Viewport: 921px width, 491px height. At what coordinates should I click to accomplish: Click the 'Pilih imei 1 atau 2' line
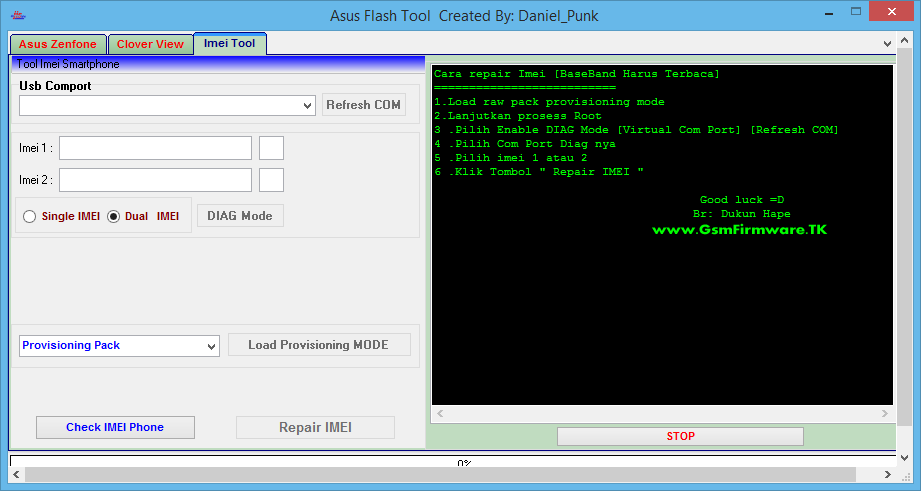(x=510, y=158)
